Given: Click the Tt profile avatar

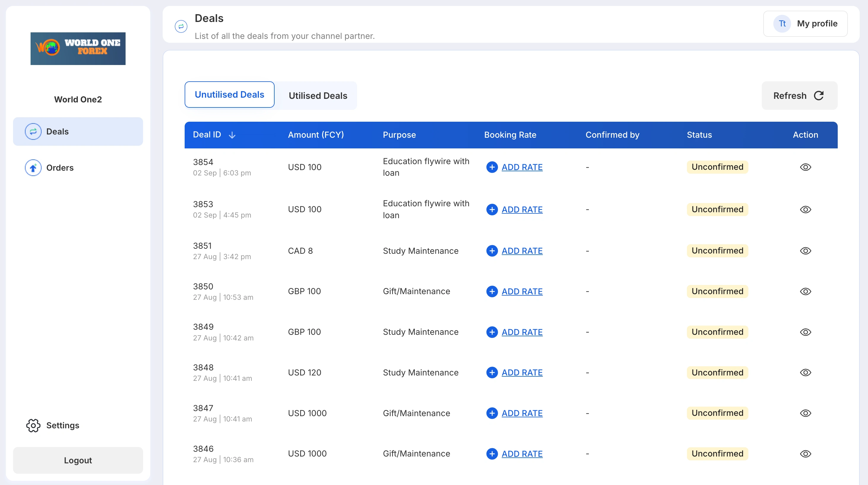Looking at the screenshot, I should [782, 23].
